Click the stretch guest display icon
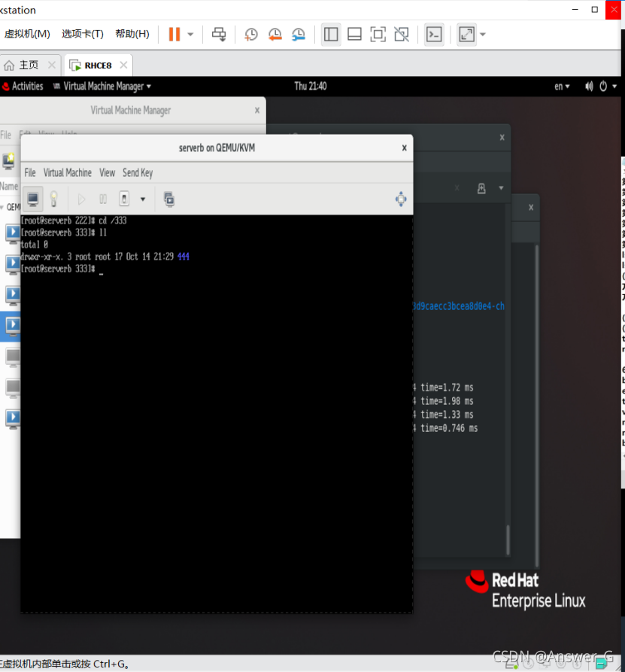This screenshot has height=672, width=625. (466, 35)
